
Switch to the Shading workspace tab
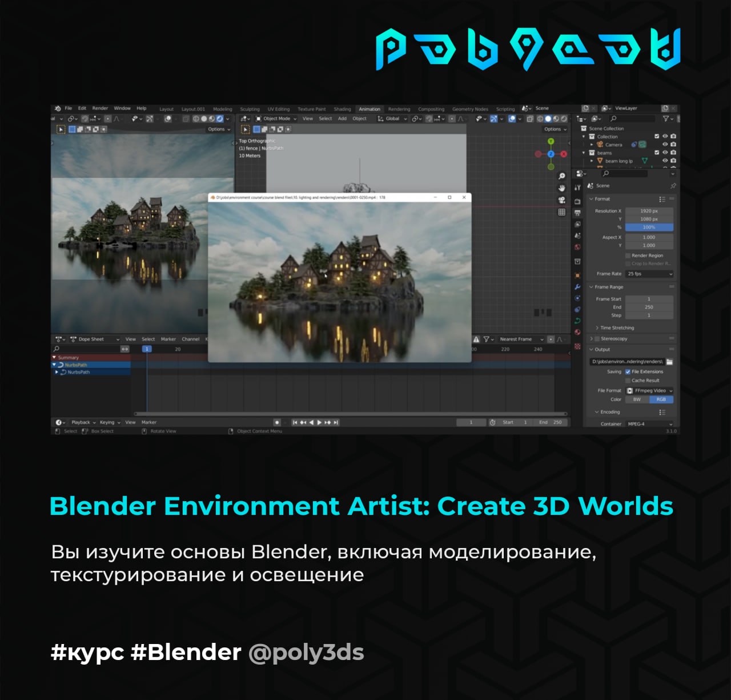pos(342,109)
